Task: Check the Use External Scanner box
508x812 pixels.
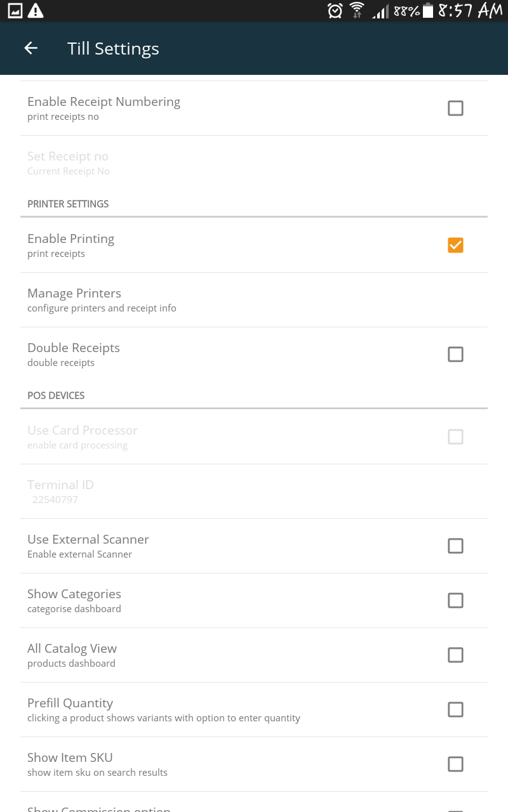Action: [455, 546]
